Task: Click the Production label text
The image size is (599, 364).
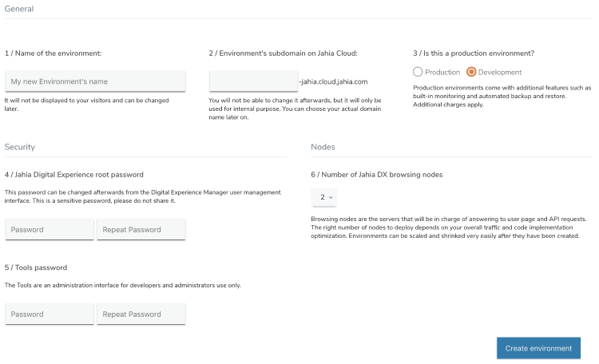Action: click(442, 72)
